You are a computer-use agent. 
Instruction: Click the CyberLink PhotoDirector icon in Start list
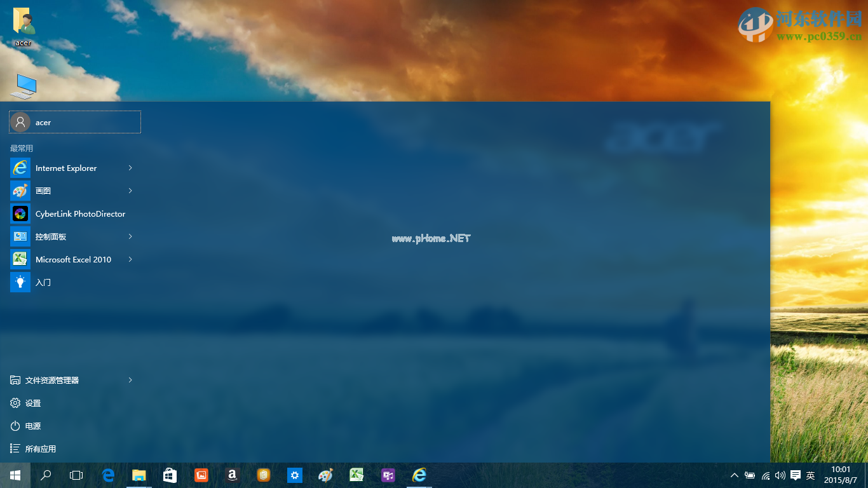[x=20, y=213]
